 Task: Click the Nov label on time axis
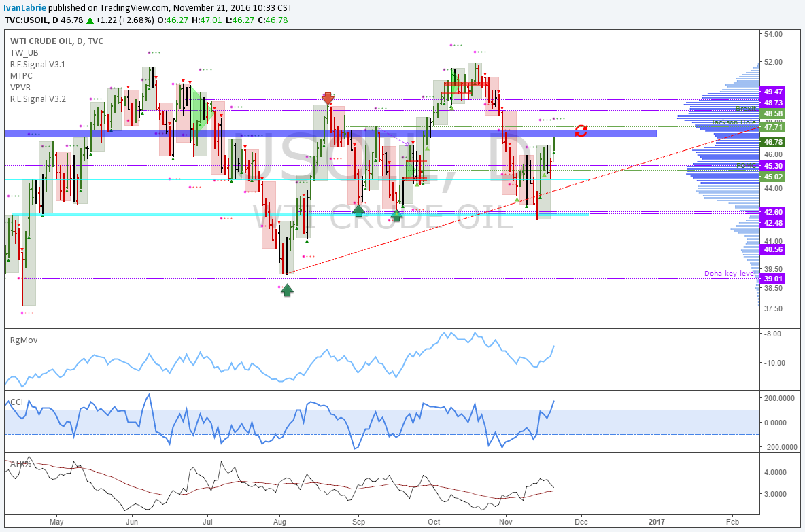coord(506,522)
